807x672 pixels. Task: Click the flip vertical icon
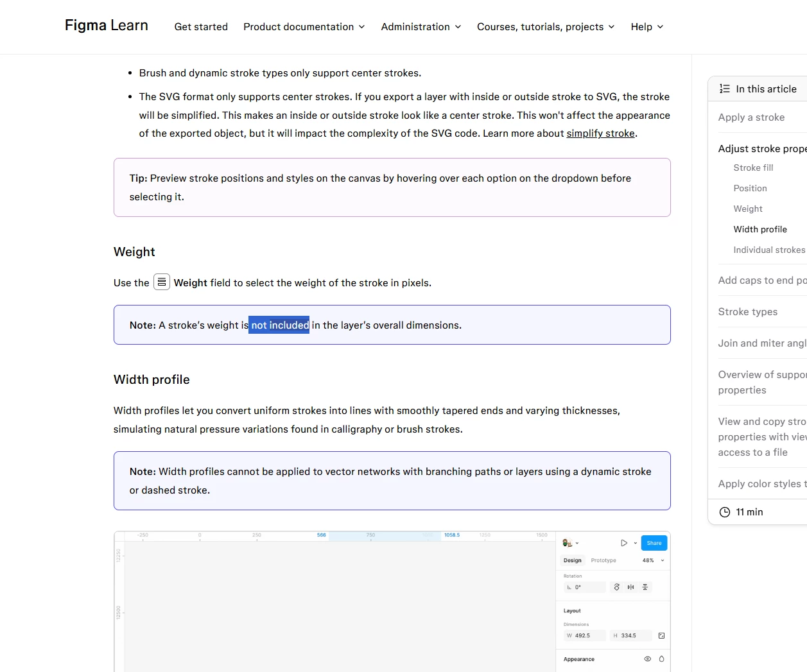[645, 587]
